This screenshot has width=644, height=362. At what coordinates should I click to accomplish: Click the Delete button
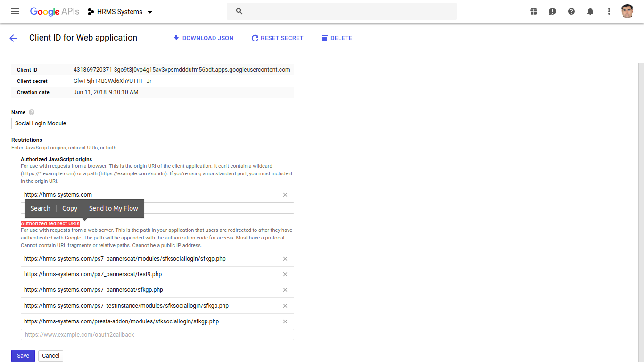click(x=337, y=38)
